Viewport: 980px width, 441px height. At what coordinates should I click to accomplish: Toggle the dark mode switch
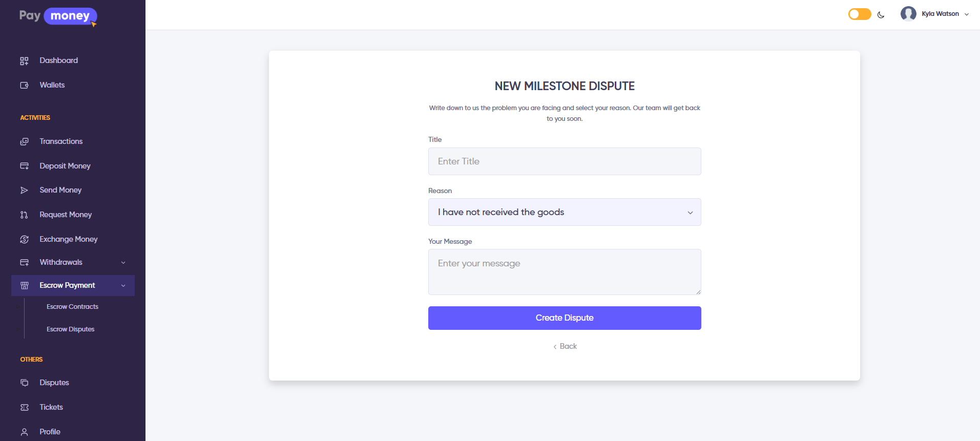click(860, 14)
